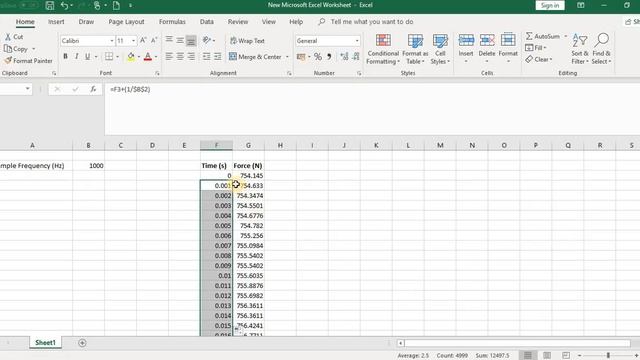Click Increase Indent icon
The image size is (640, 360).
tap(218, 56)
